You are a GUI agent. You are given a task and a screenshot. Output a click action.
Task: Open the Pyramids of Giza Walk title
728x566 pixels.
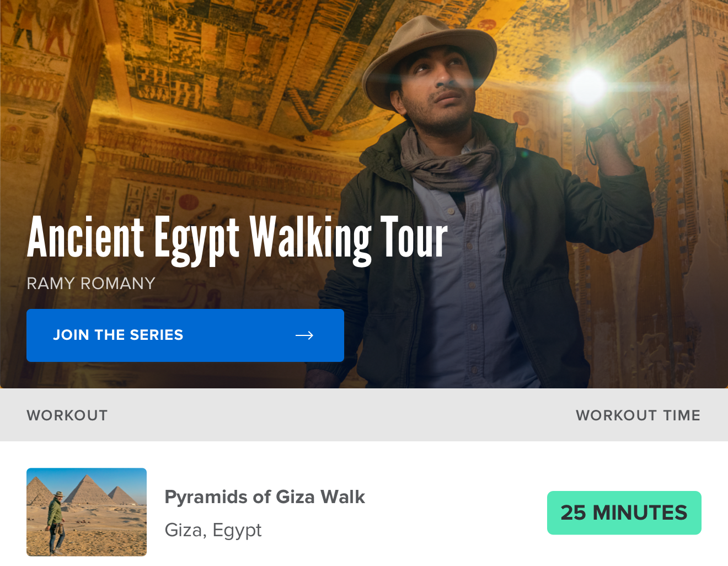(265, 497)
